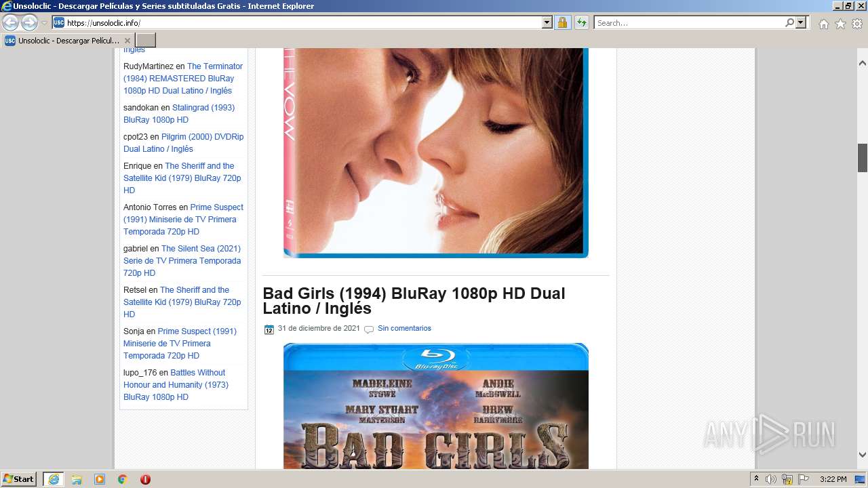Open Stalingrad (1993) BluRay 1080p link
This screenshot has height=488, width=868.
click(179, 114)
